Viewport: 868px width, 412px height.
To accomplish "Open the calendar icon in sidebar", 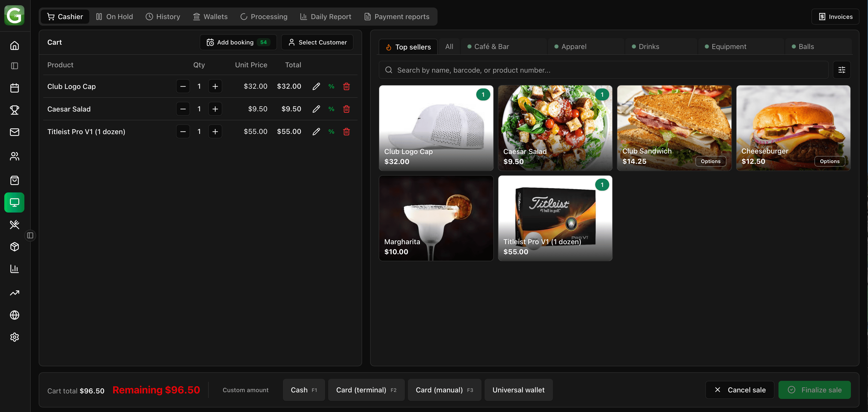I will (15, 88).
